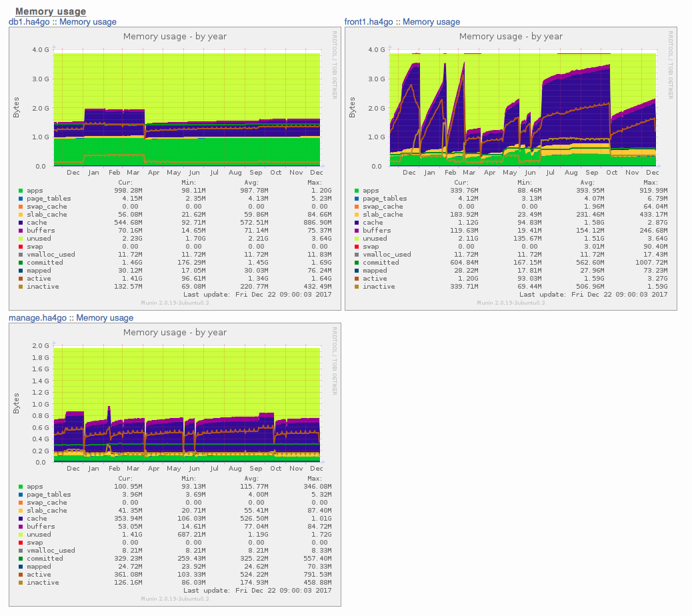Open the front1.ha4go host link
Viewport: 692px width, 616px height.
[x=369, y=21]
